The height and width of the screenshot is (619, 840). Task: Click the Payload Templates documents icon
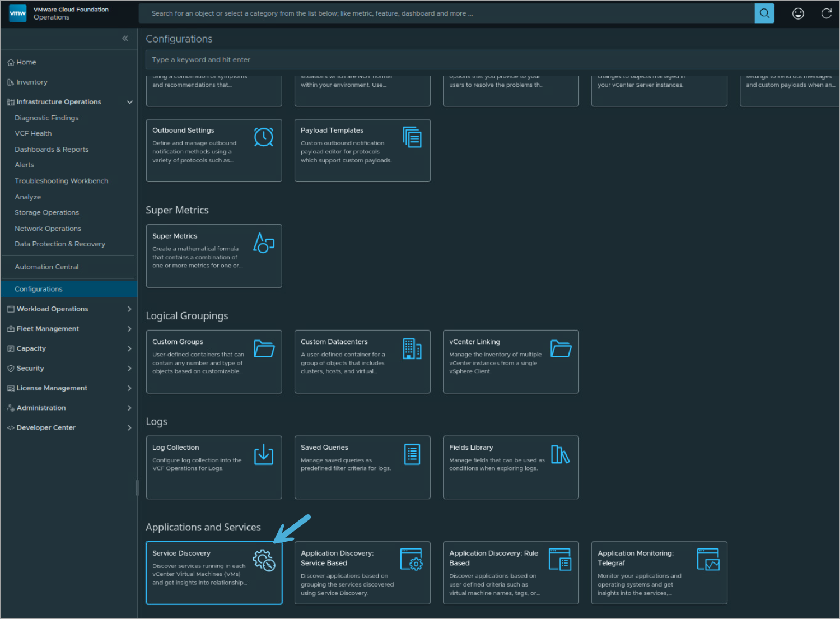(412, 137)
